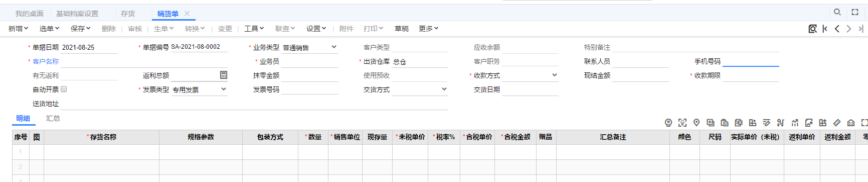The height and width of the screenshot is (182, 868).
Task: Click the 手机号码 input field
Action: (751, 61)
